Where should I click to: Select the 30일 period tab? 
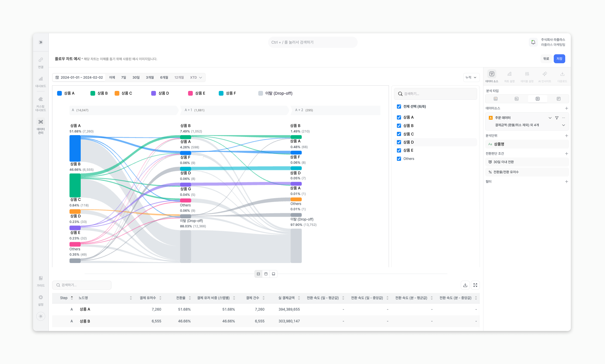click(136, 78)
